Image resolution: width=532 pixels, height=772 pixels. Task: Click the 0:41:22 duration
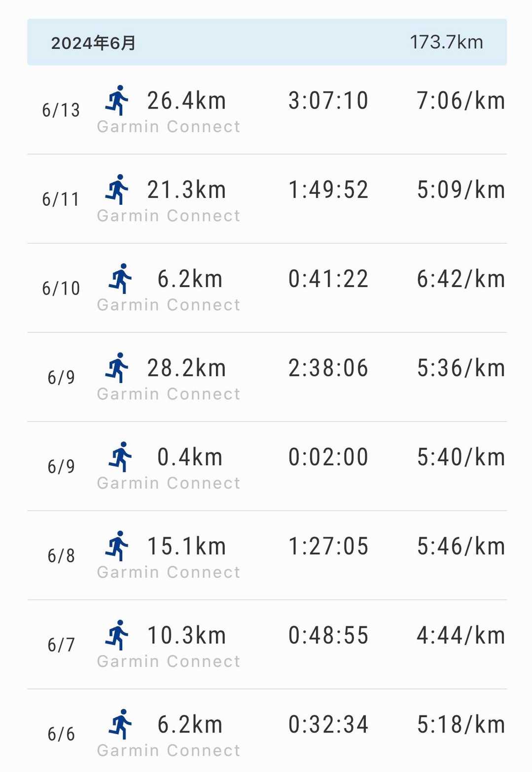pyautogui.click(x=328, y=279)
